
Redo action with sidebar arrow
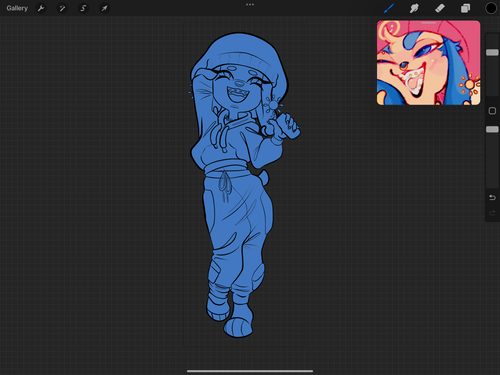492,213
